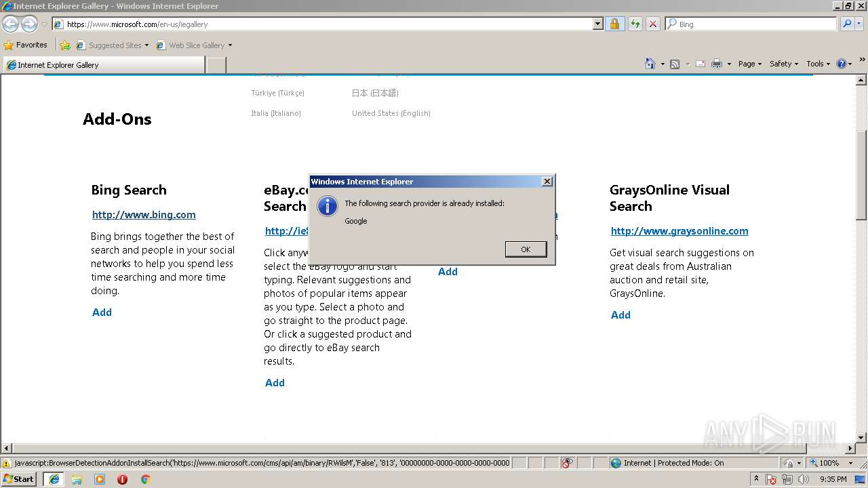
Task: Open a new blank tab
Action: (216, 65)
